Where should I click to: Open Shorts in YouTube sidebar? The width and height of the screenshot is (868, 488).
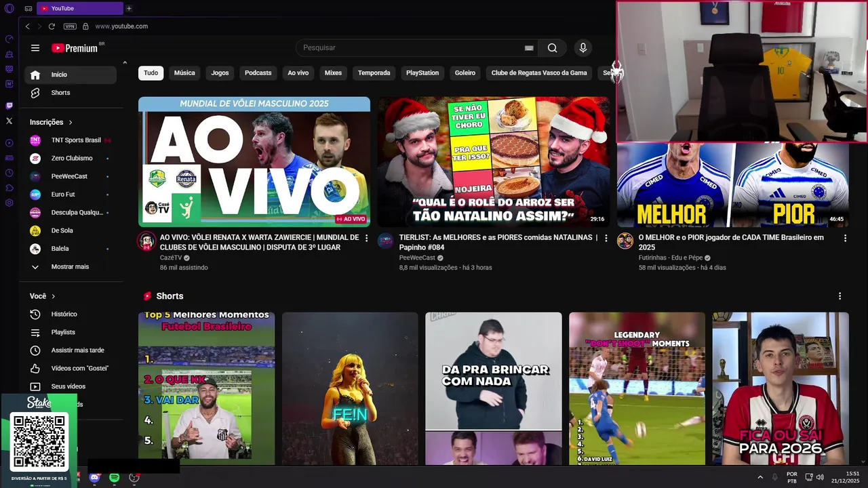(x=71, y=93)
